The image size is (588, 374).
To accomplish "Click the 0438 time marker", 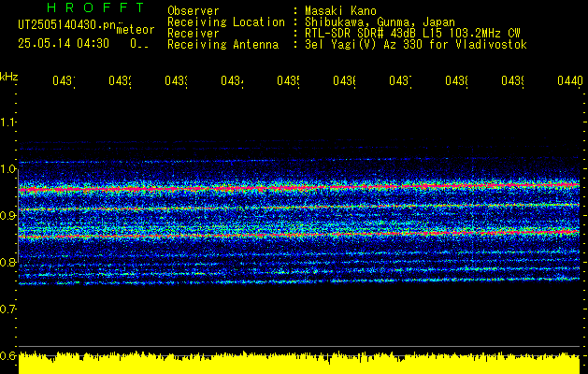I will click(x=456, y=81).
